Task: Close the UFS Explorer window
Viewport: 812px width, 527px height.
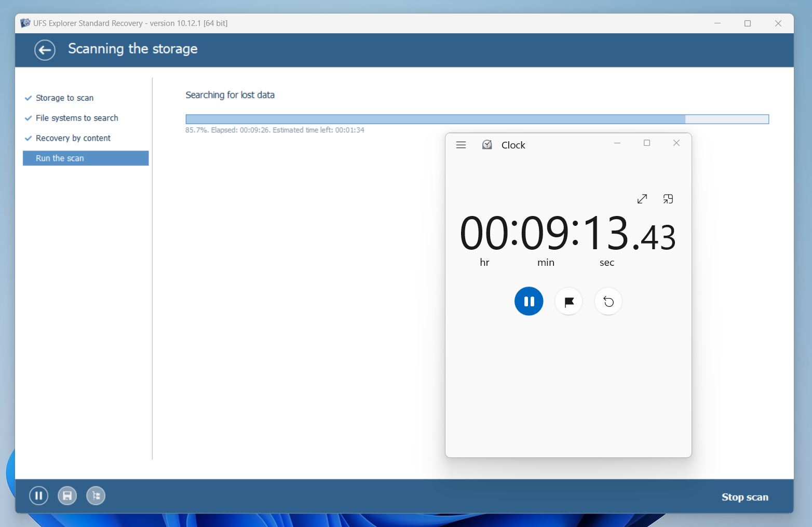Action: coord(778,23)
